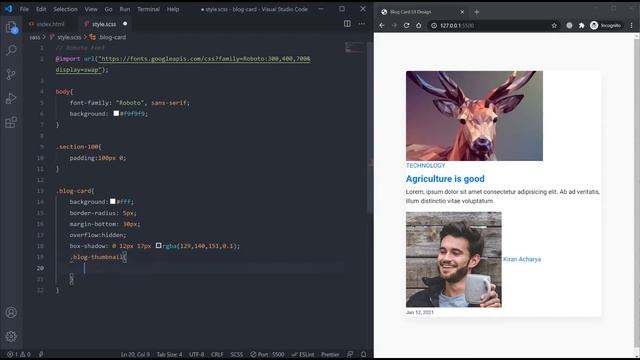The height and width of the screenshot is (360, 640).
Task: View site information for 127.0.0.1
Action: point(434,25)
